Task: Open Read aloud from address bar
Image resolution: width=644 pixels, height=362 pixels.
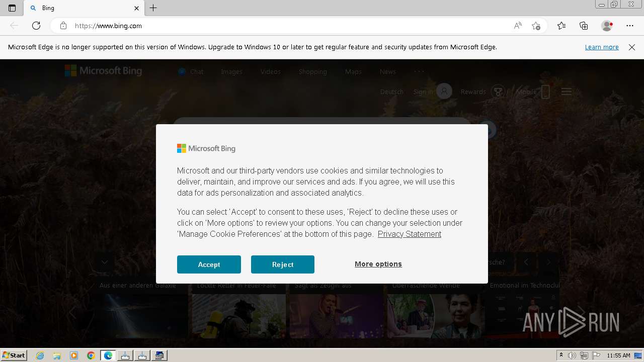Action: pyautogui.click(x=518, y=26)
